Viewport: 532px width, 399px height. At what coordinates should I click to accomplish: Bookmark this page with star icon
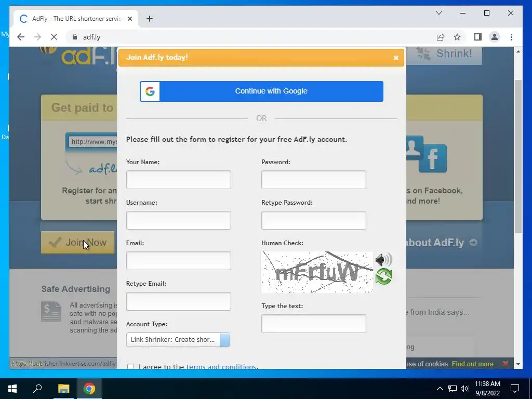457,37
